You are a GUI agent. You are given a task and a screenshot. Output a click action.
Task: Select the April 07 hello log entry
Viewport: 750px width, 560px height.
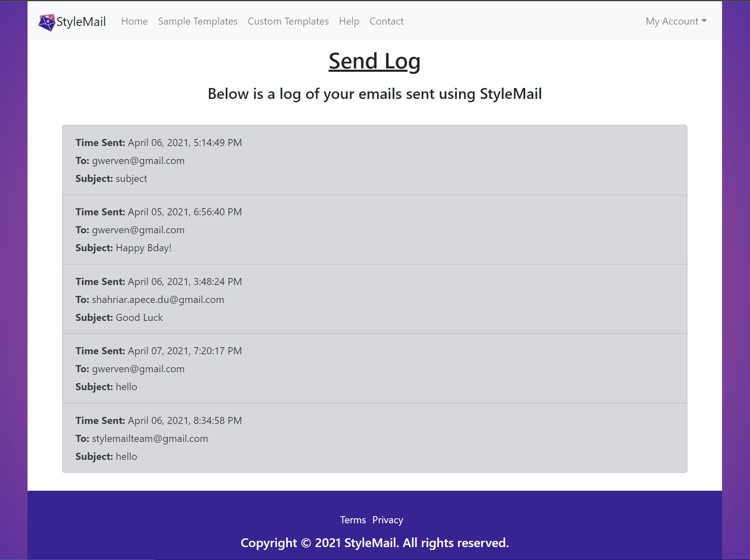(375, 368)
